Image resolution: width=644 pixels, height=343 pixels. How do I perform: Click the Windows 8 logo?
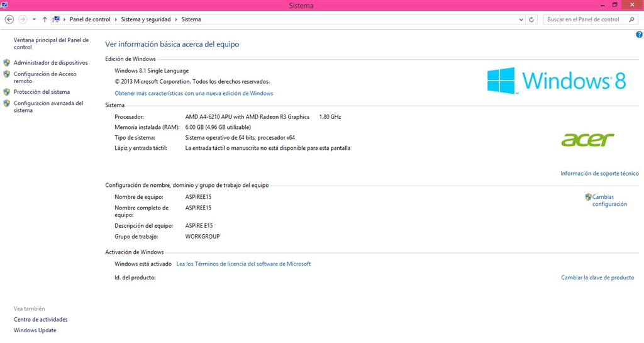pyautogui.click(x=557, y=81)
